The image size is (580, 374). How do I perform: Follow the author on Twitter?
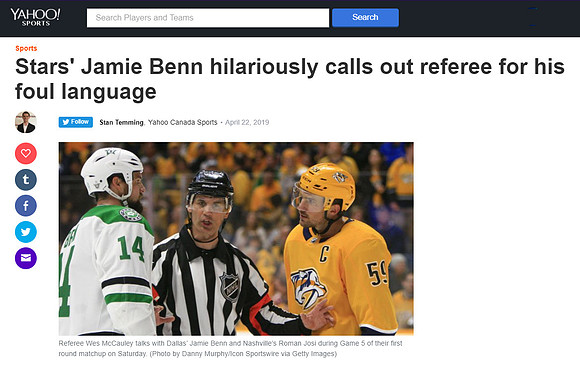pos(75,122)
